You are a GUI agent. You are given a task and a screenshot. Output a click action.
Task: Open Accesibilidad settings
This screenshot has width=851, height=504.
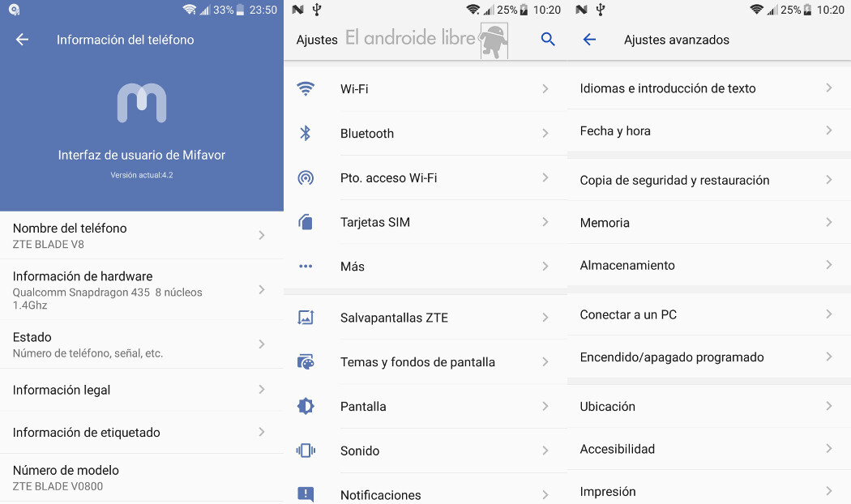[709, 449]
